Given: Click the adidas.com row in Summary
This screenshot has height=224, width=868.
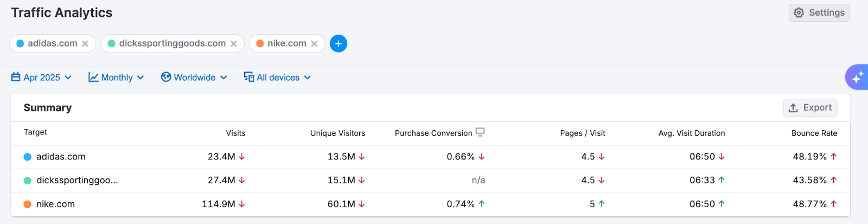Looking at the screenshot, I should pos(61,157).
